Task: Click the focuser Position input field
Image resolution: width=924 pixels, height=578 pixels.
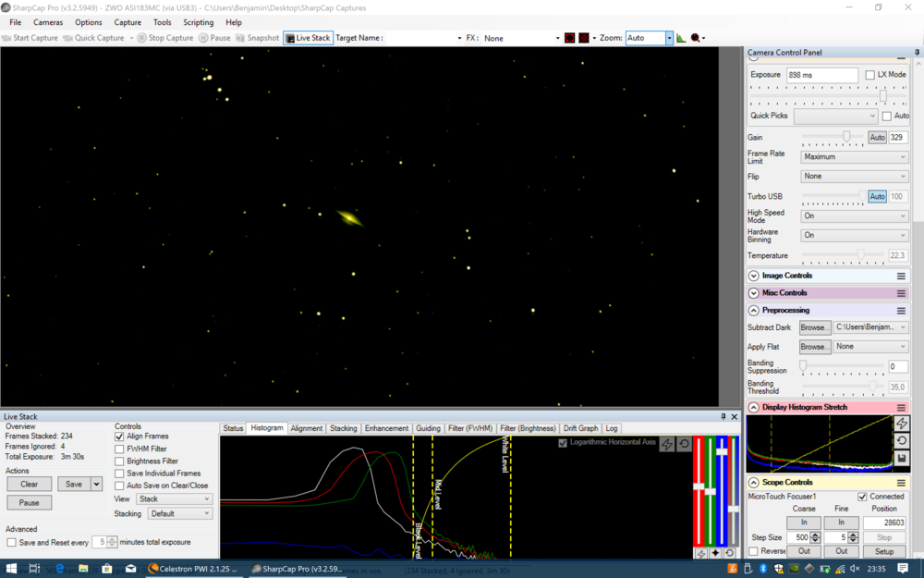Action: (883, 523)
